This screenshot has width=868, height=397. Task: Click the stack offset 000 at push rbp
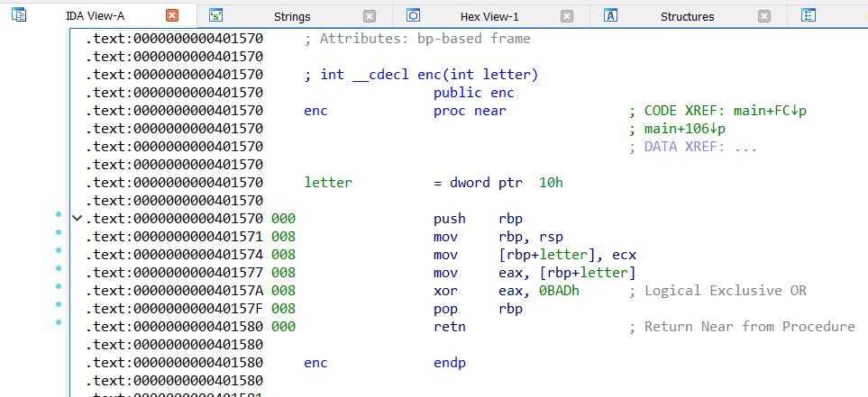(x=283, y=219)
